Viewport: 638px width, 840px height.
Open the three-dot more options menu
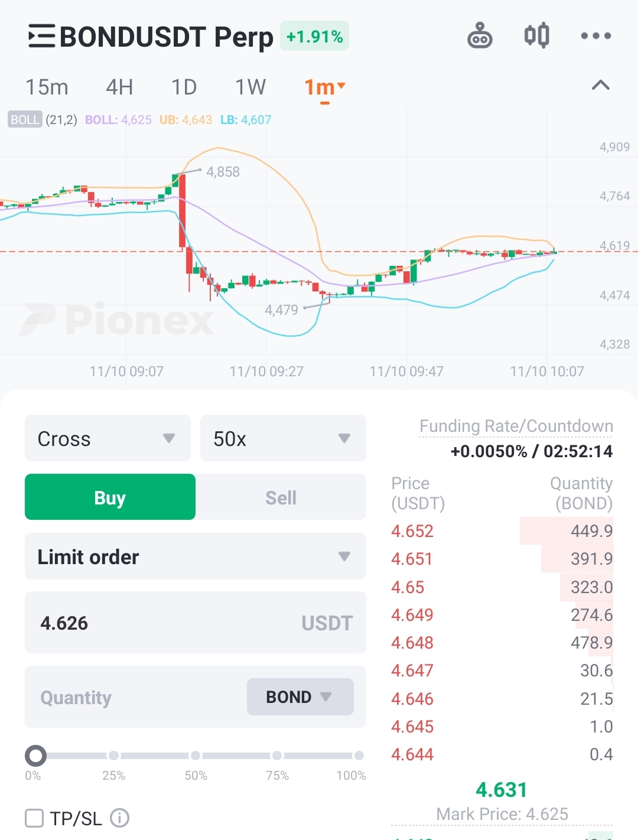(x=595, y=36)
